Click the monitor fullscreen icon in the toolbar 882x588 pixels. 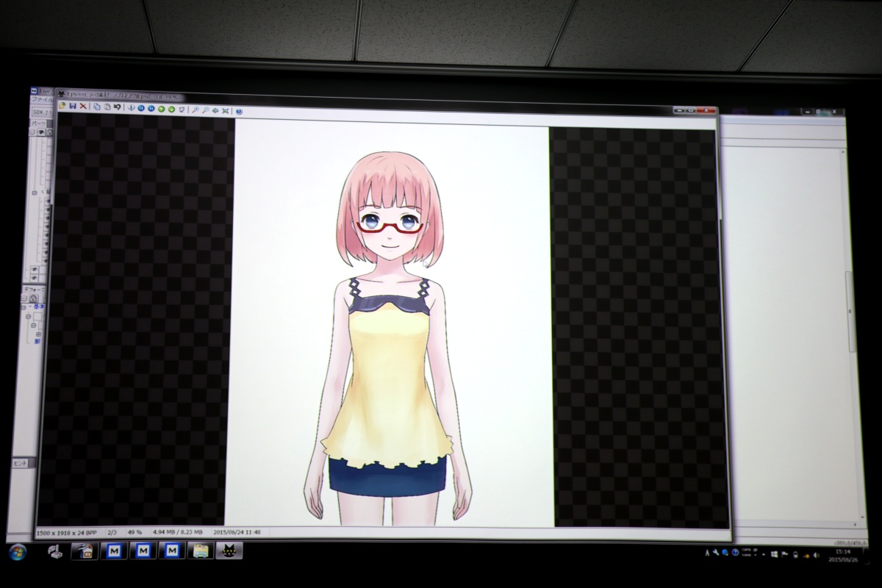(x=182, y=110)
